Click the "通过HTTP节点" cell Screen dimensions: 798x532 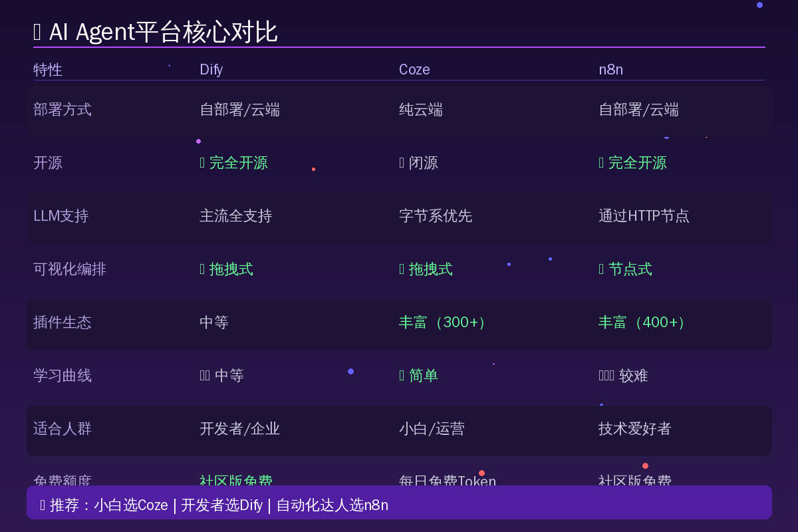(644, 215)
